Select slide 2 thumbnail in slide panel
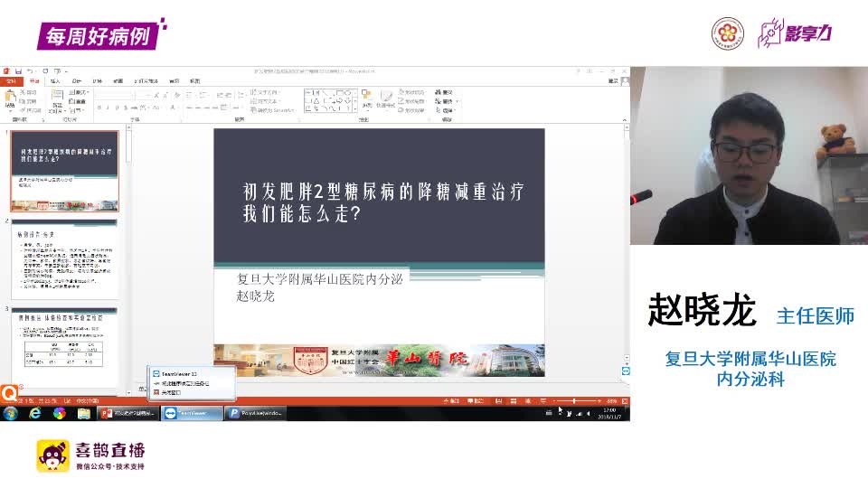 (65, 259)
